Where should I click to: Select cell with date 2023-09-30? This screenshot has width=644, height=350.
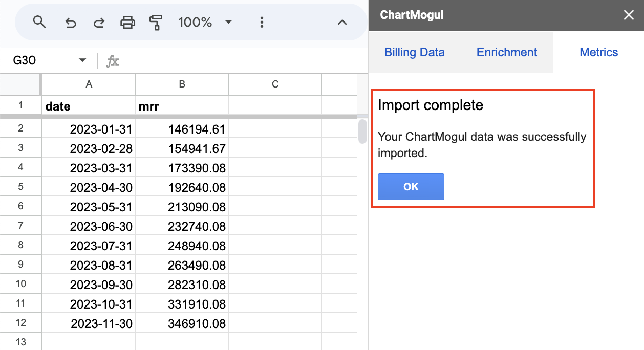point(89,285)
